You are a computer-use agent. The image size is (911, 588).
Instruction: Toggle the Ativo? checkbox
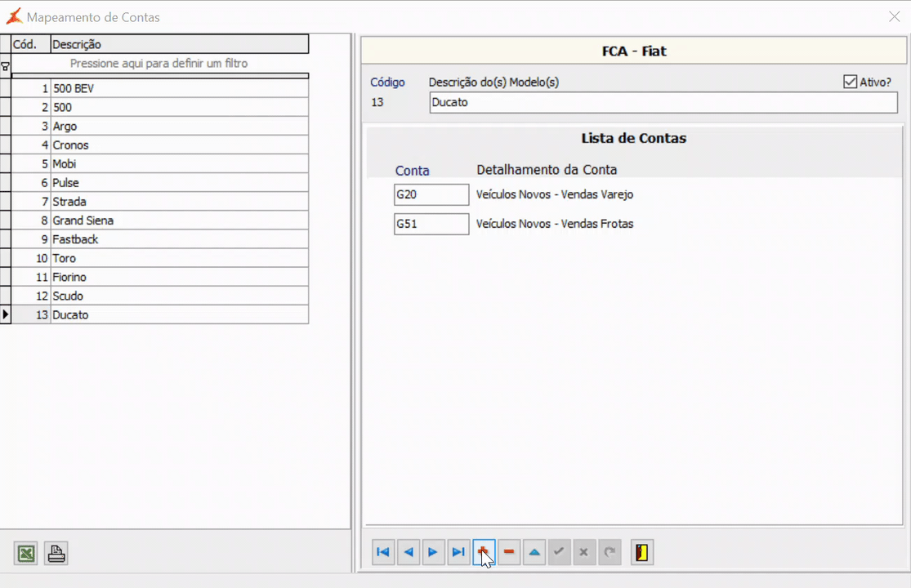coord(850,82)
